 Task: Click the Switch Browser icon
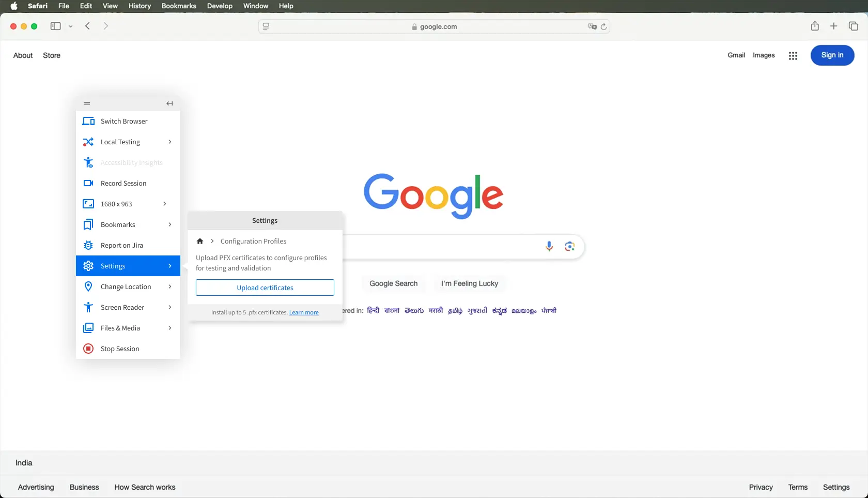[x=88, y=121]
